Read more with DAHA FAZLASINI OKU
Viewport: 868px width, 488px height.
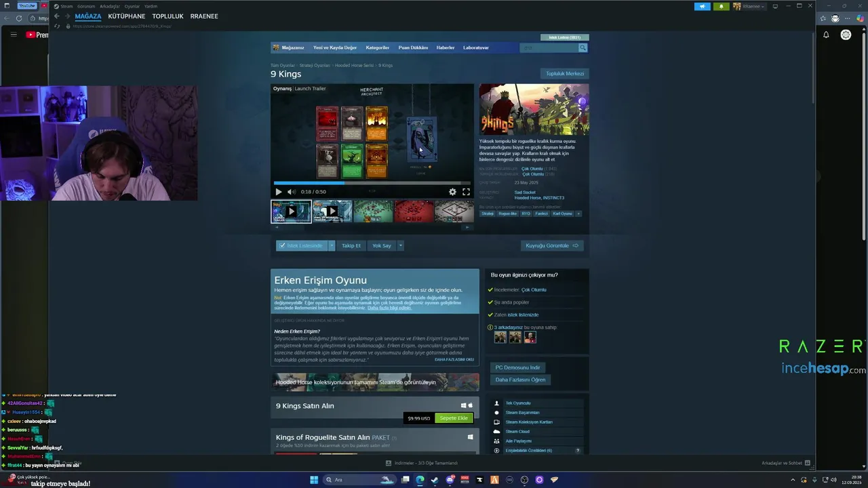coord(454,360)
